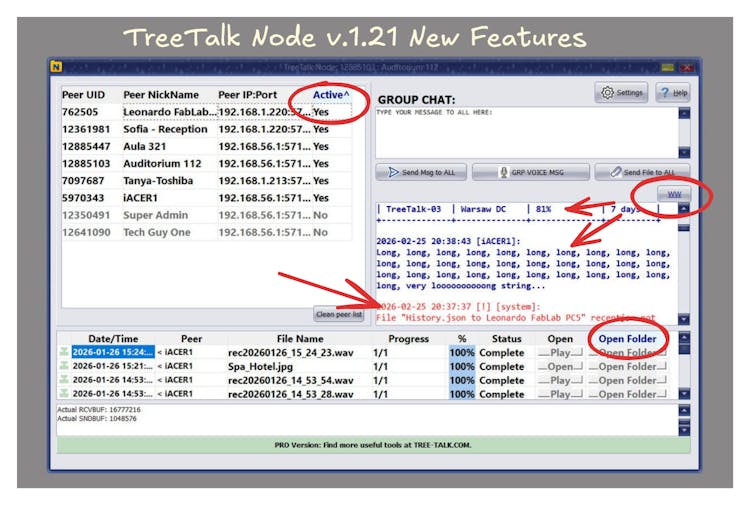Type in the group chat message field
The image size is (750, 505).
[x=525, y=130]
